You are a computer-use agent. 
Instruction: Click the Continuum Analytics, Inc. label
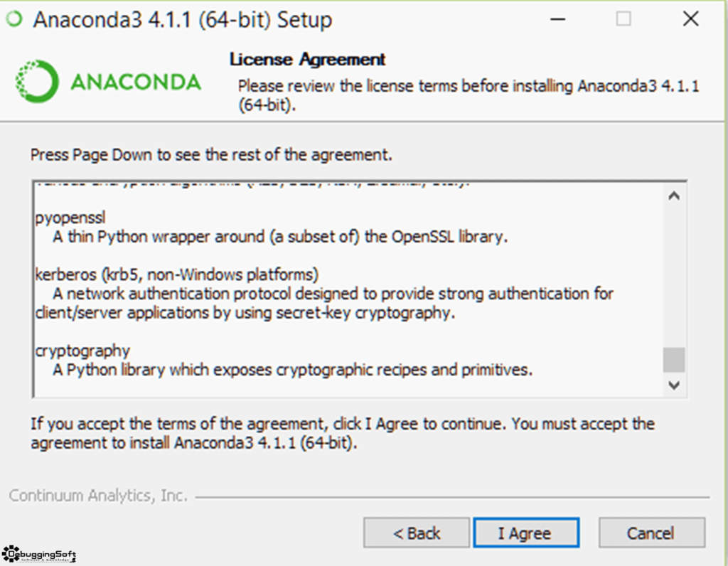tap(98, 496)
